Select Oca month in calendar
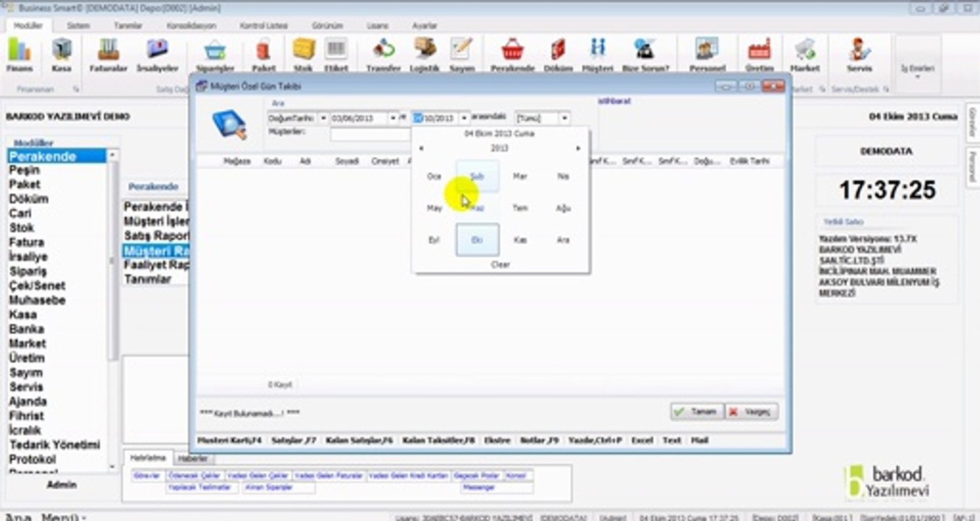This screenshot has height=521, width=980. [x=434, y=177]
